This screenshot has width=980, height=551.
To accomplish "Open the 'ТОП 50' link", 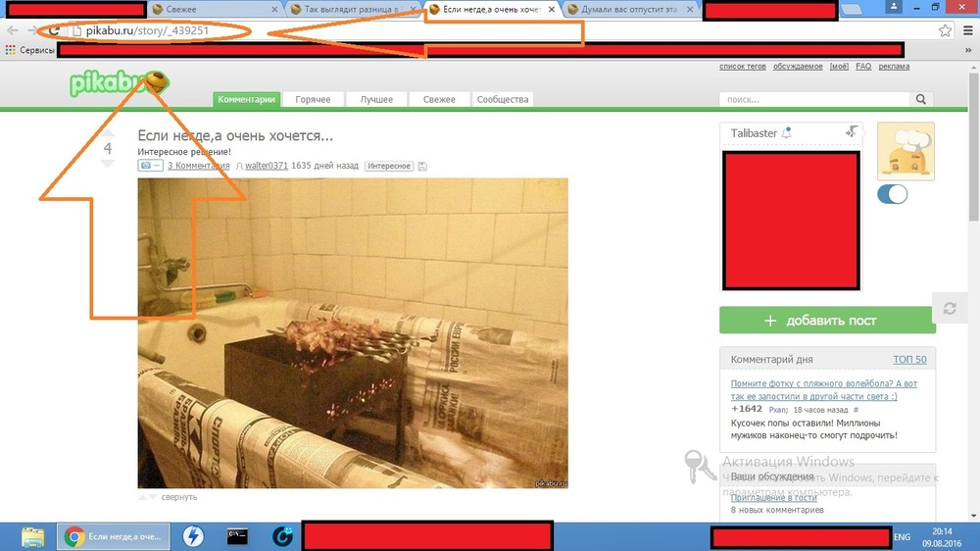I will click(909, 359).
